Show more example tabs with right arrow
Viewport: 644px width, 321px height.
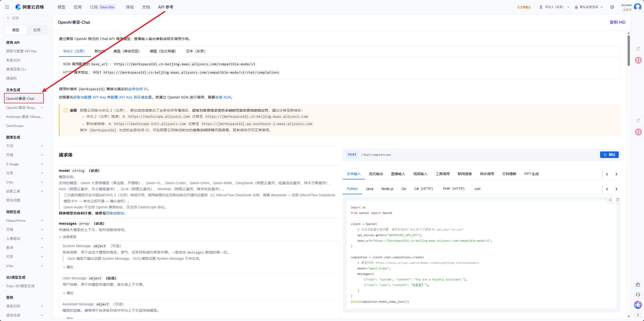point(616,174)
